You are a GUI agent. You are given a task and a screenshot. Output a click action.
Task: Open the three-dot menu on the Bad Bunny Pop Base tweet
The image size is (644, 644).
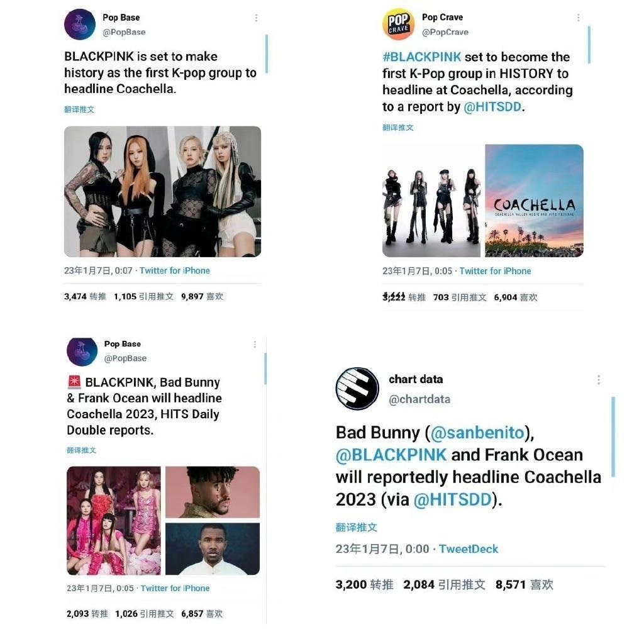[x=255, y=344]
